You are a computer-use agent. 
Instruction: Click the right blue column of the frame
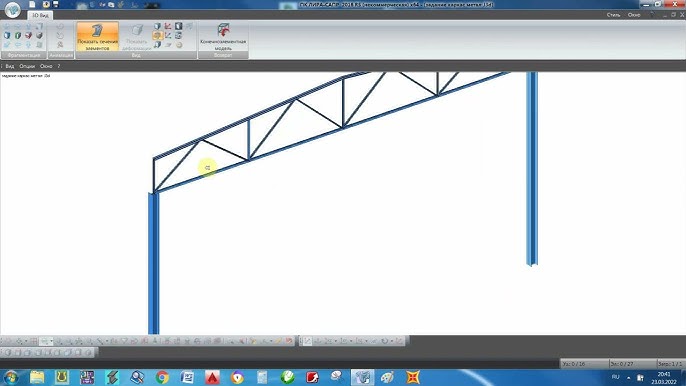point(532,168)
